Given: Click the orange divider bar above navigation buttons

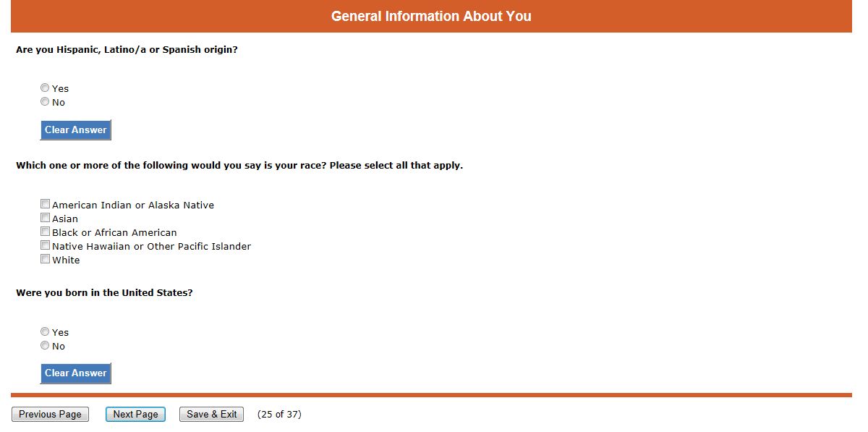Looking at the screenshot, I should [431, 395].
